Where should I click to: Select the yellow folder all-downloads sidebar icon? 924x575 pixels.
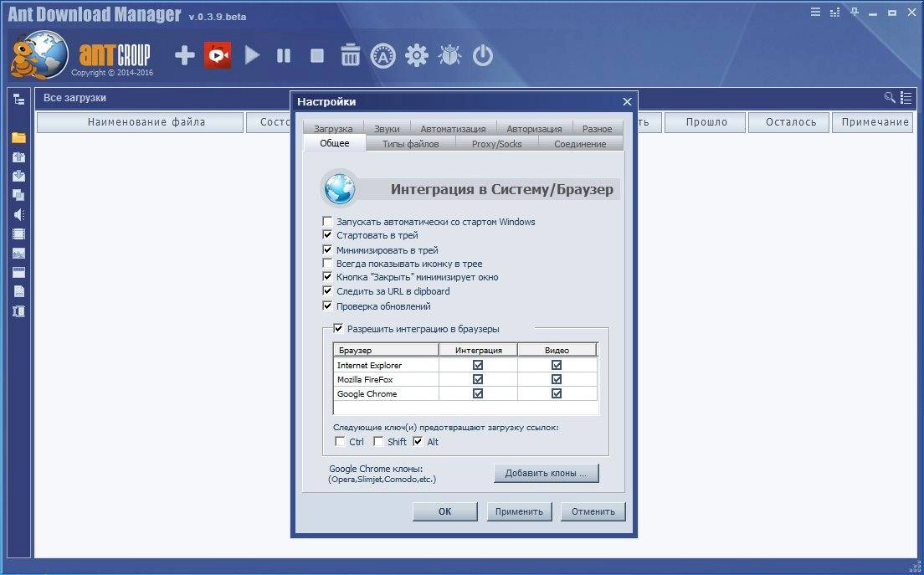[x=19, y=137]
